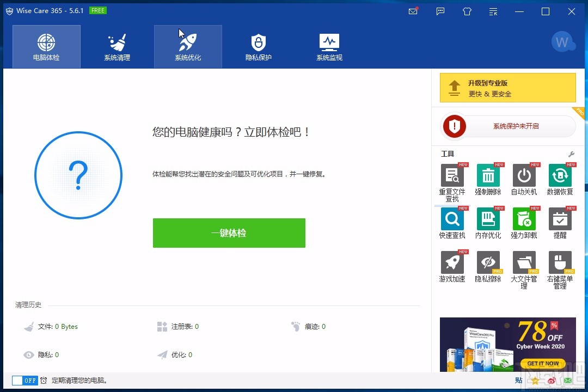The height and width of the screenshot is (392, 588).
Task: Open the skin shirt icon
Action: (x=467, y=11)
